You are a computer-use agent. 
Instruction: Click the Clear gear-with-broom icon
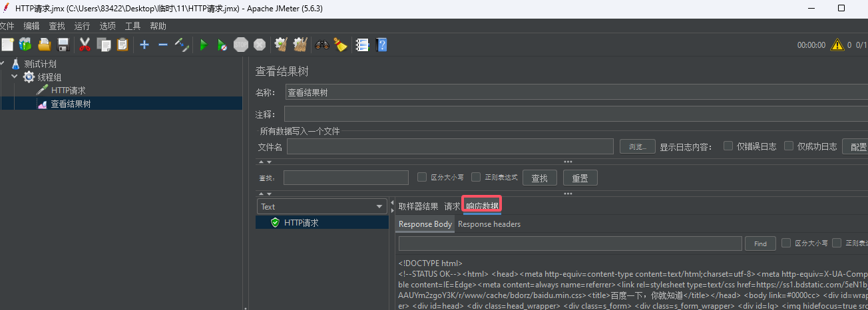point(281,45)
